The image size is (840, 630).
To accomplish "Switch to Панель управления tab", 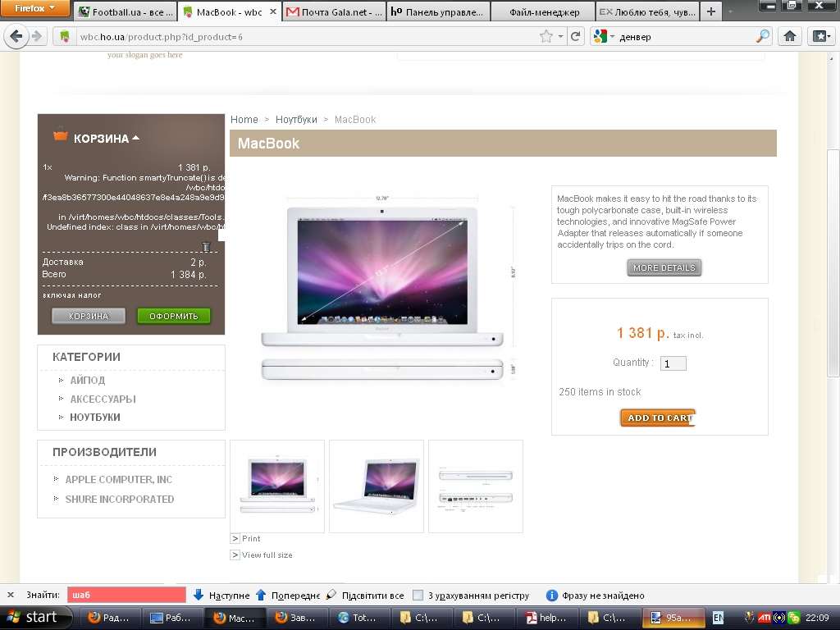I will coord(438,11).
